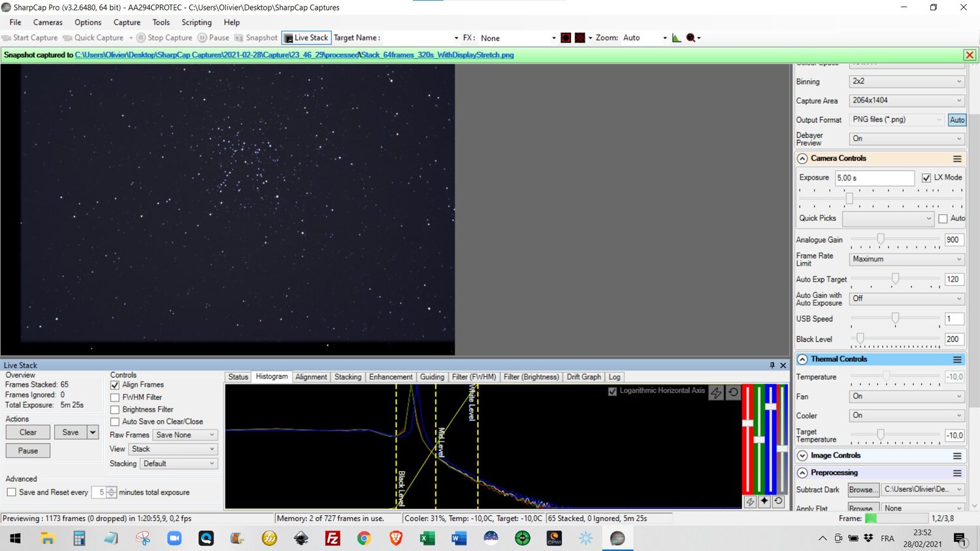Collapse the Thermal Controls section
This screenshot has height=551, width=980.
[802, 359]
